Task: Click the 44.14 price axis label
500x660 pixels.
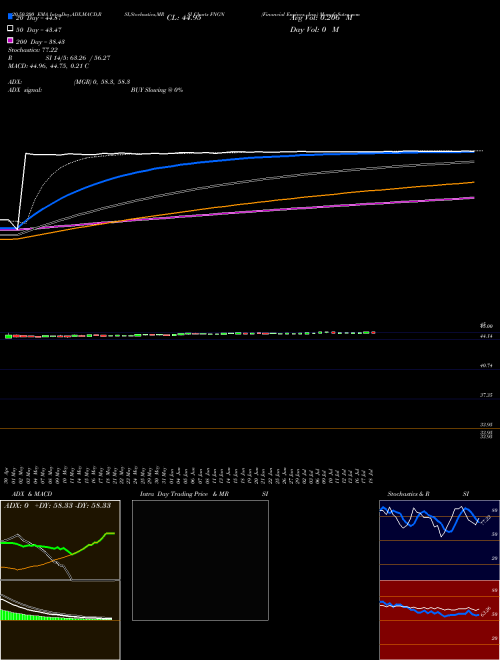Action: pos(486,336)
